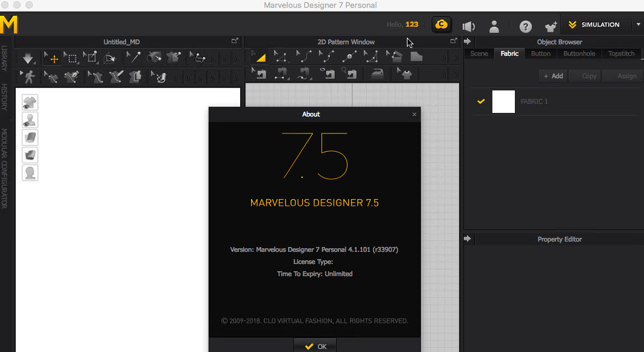Click the duplicate garment layers tool

pos(135,76)
